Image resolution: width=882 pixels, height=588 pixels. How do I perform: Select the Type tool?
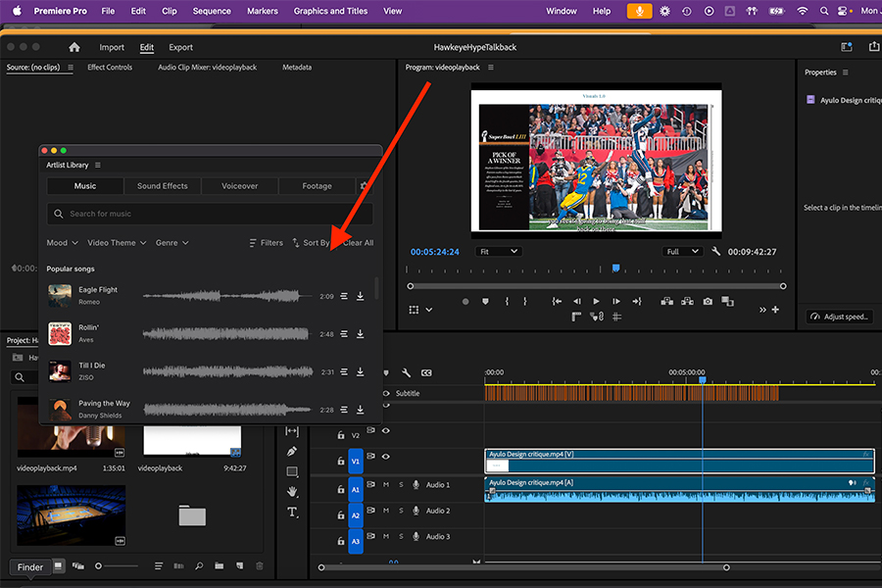(x=292, y=512)
